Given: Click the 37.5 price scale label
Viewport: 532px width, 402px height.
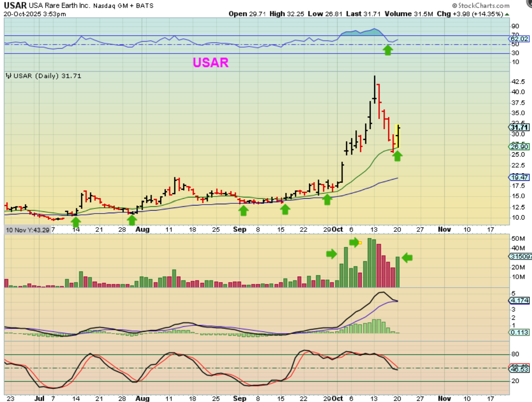Looking at the screenshot, I should pyautogui.click(x=518, y=103).
